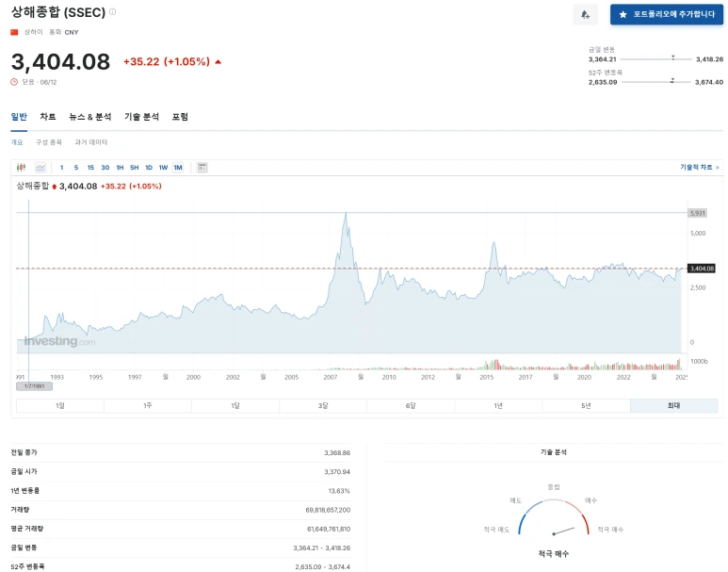Set chart range to 1년

[x=498, y=405]
